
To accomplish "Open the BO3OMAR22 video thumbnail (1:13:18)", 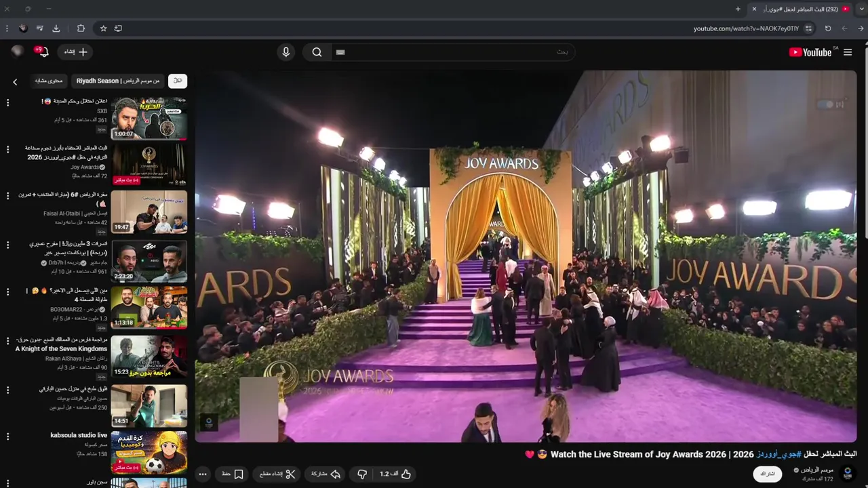I will tap(149, 308).
